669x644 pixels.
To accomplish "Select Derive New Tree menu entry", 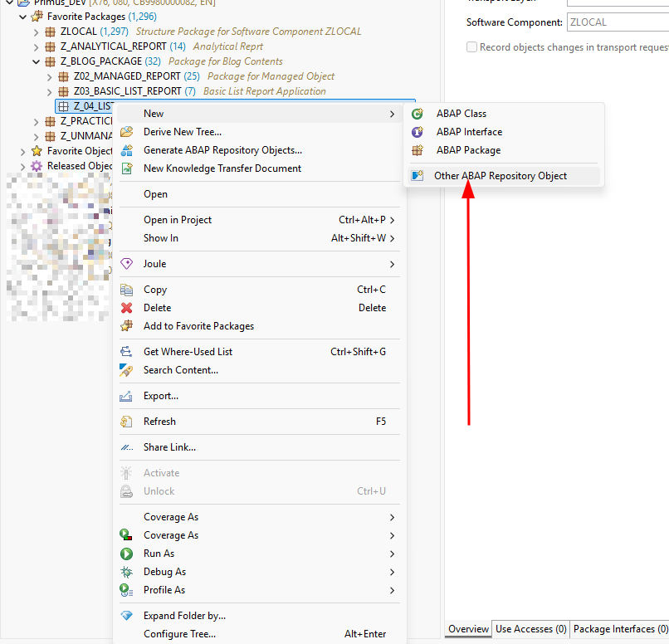I will [260, 132].
